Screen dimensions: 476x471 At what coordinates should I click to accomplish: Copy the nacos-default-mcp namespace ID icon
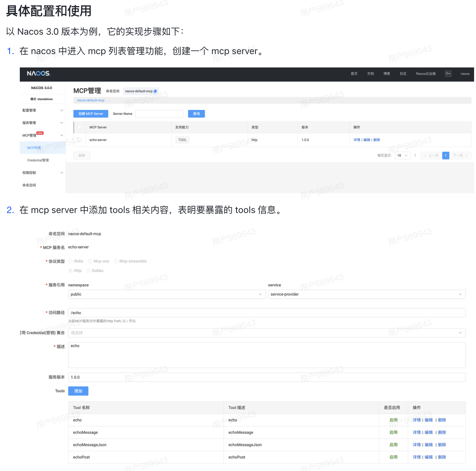point(155,91)
